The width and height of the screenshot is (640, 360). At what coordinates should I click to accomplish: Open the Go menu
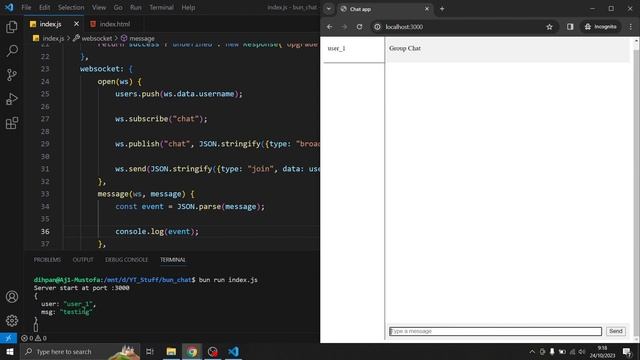pos(118,7)
